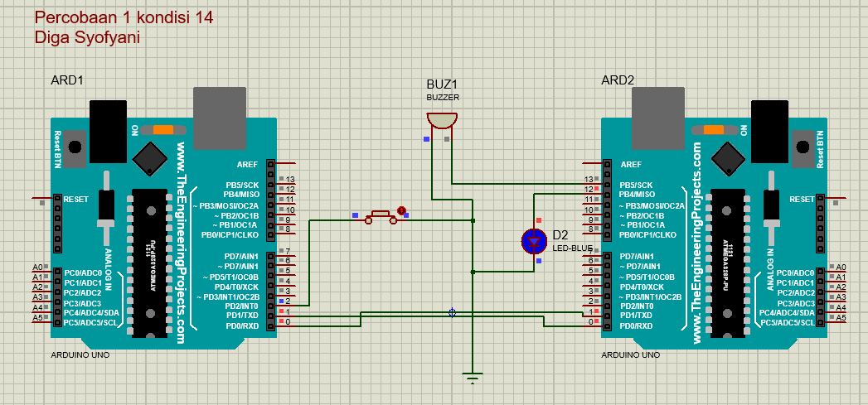Click the push button switch component
The width and height of the screenshot is (868, 405).
pos(381,217)
